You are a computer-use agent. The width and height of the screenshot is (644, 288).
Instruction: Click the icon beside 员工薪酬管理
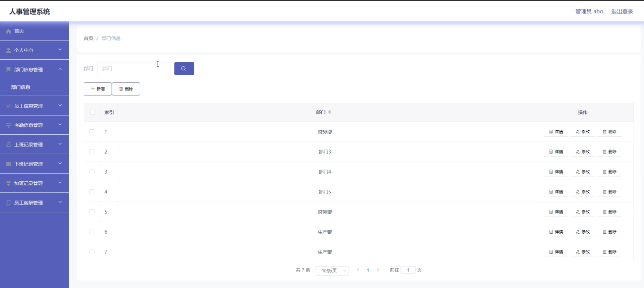click(8, 203)
